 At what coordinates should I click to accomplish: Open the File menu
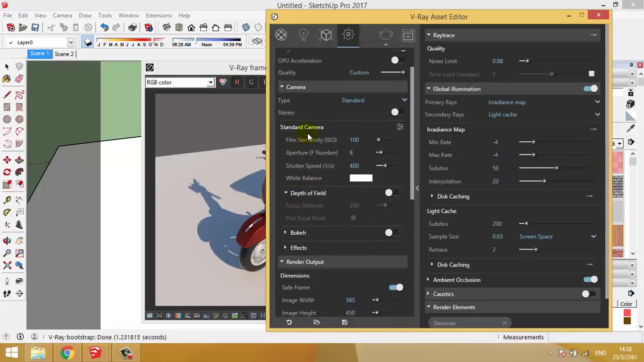tap(8, 16)
